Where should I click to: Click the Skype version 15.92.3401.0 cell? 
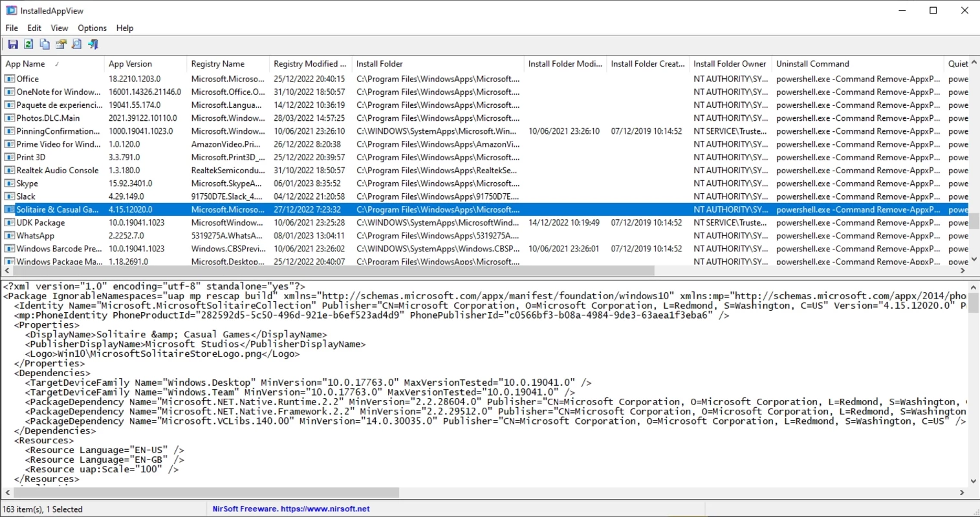(131, 184)
